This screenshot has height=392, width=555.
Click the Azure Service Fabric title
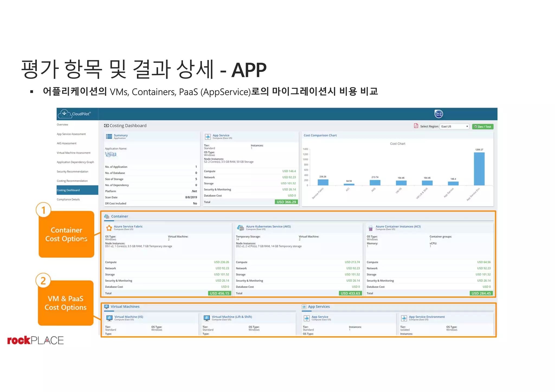(128, 226)
